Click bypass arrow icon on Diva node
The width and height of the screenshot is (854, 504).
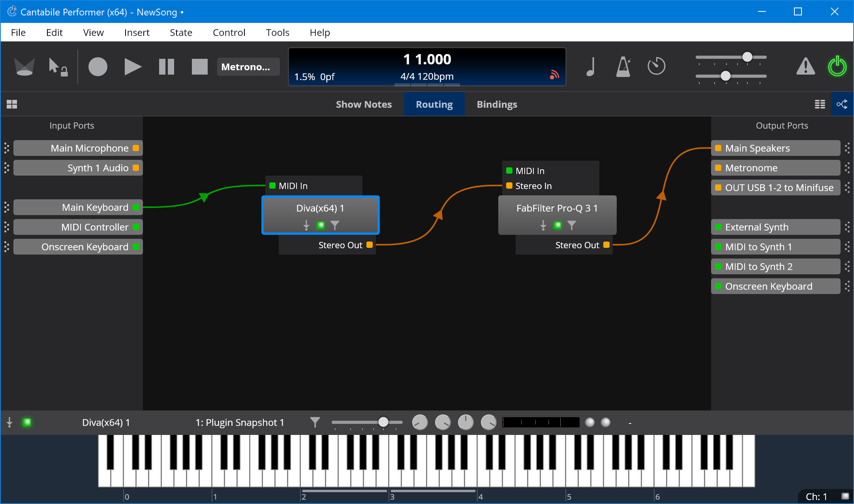pos(306,225)
